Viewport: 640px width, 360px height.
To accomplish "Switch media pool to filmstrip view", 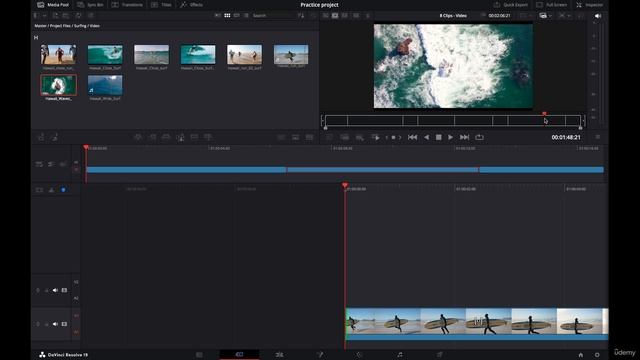I will point(237,16).
